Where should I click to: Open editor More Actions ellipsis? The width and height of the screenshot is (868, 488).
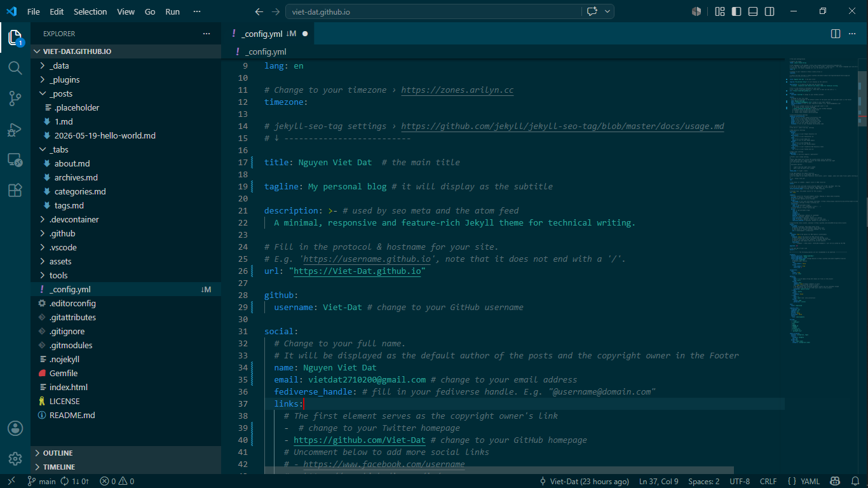tap(853, 34)
